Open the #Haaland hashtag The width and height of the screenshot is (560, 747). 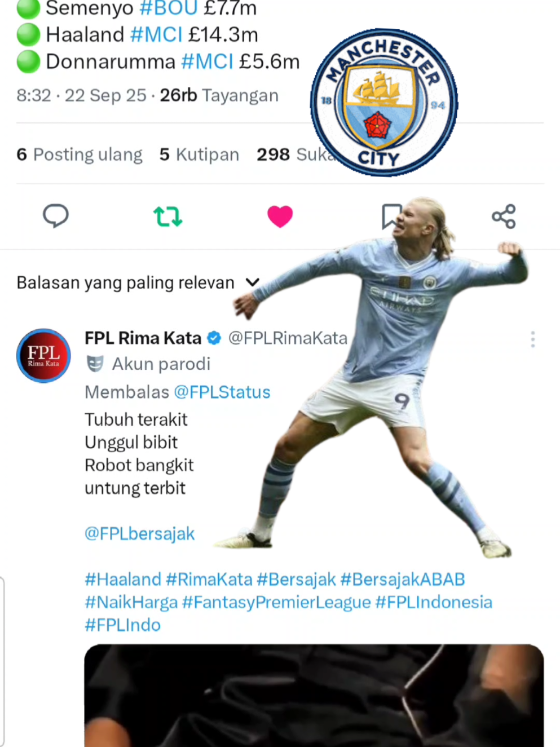click(123, 579)
